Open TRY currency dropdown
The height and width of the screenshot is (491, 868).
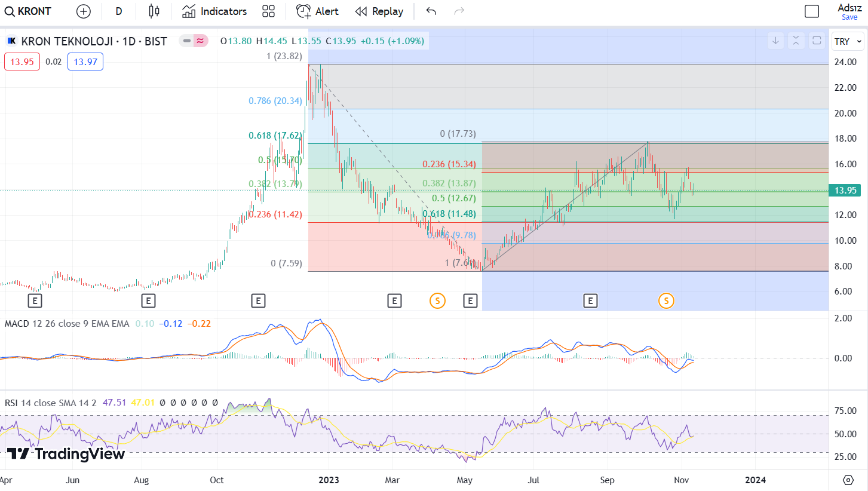coord(848,41)
